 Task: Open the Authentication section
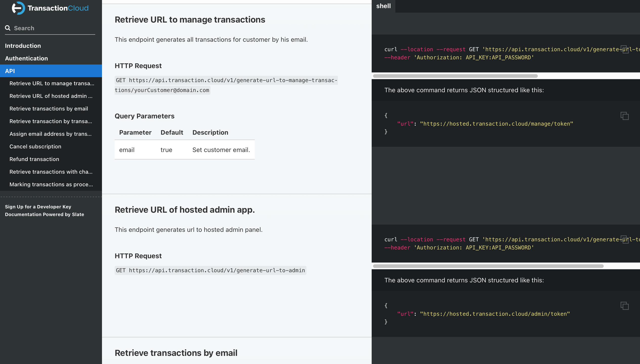26,58
